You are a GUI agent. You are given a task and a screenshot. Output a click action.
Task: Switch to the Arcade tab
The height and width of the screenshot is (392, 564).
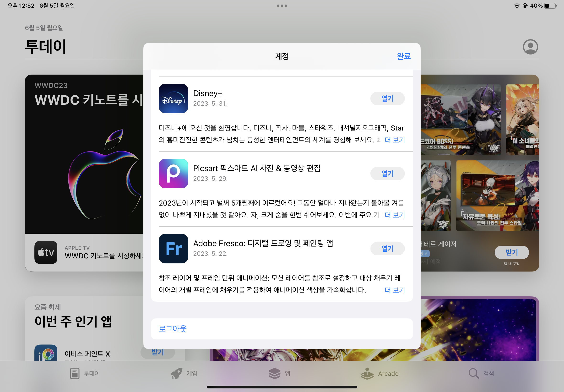pos(379,373)
